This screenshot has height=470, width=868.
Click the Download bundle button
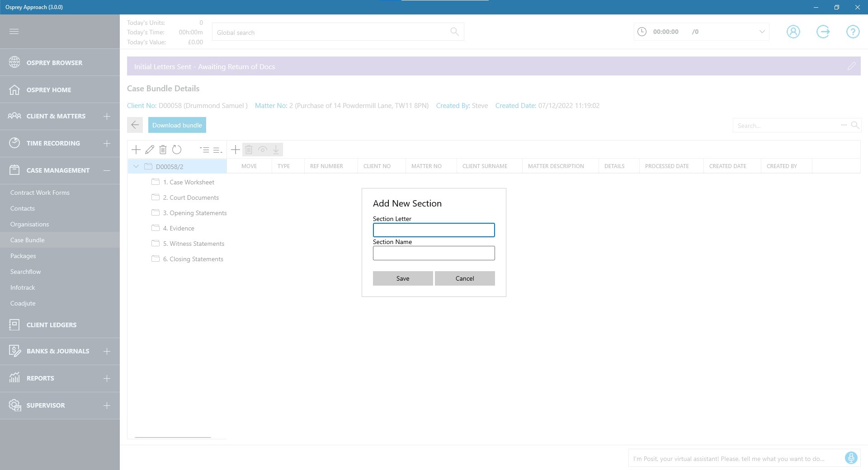(x=177, y=125)
